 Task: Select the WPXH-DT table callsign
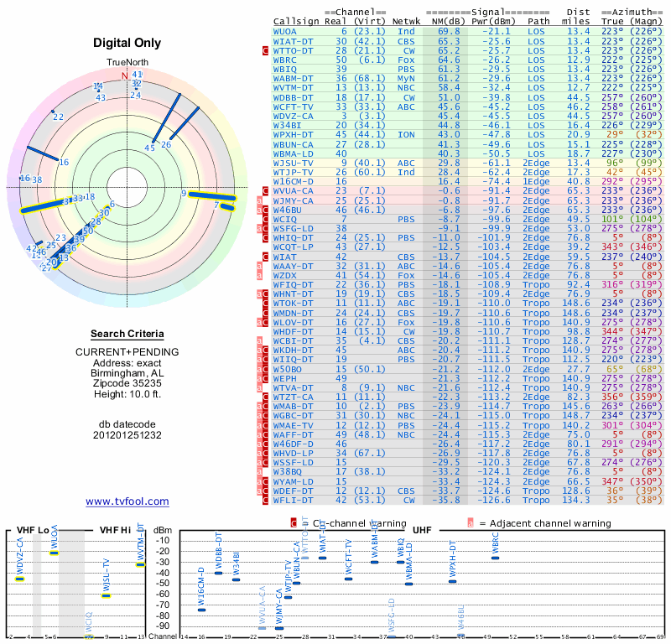pyautogui.click(x=293, y=135)
